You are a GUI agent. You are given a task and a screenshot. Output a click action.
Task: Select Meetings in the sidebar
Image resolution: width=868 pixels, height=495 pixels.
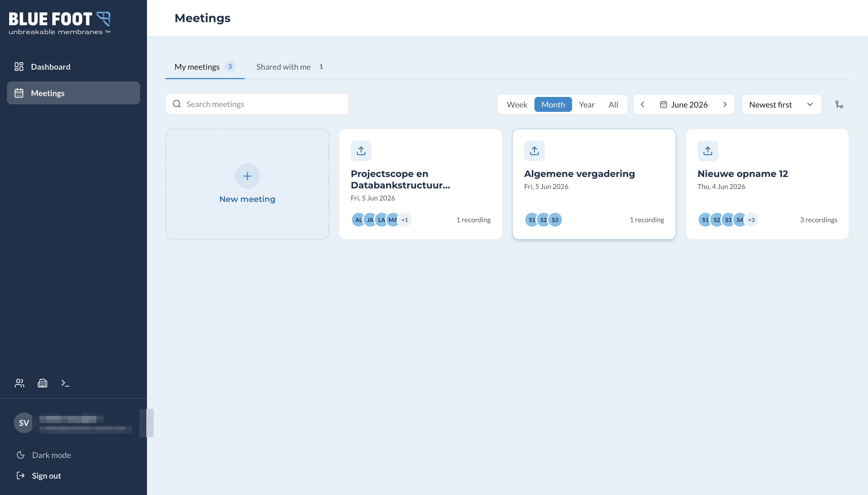click(73, 93)
